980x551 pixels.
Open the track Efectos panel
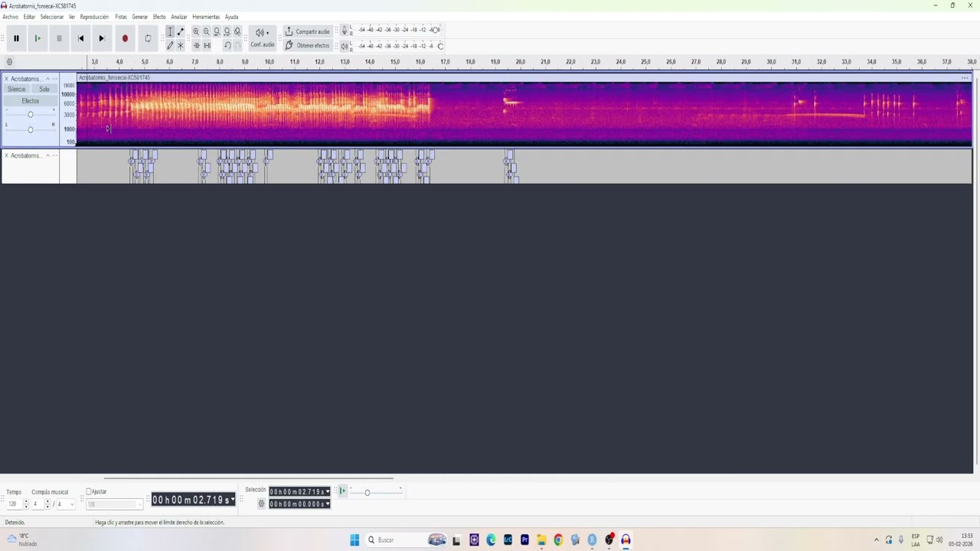31,101
